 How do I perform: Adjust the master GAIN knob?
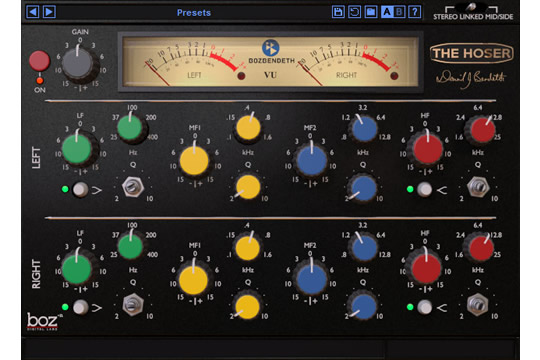point(78,63)
